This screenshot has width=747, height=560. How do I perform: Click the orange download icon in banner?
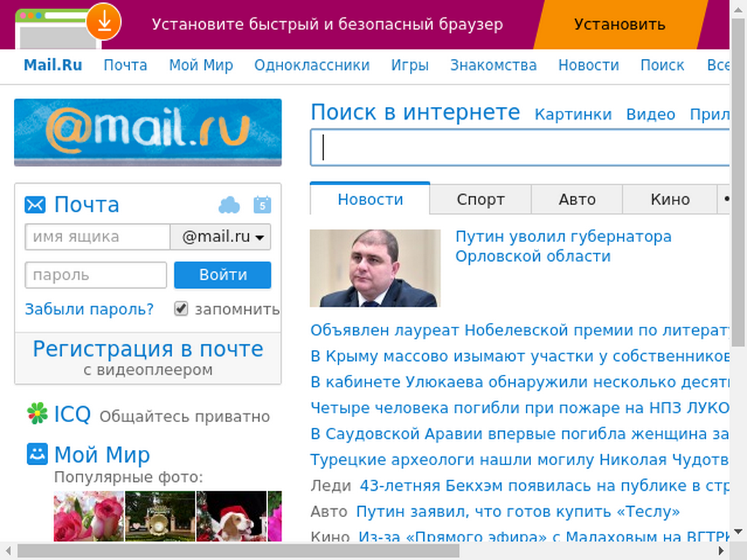click(104, 22)
